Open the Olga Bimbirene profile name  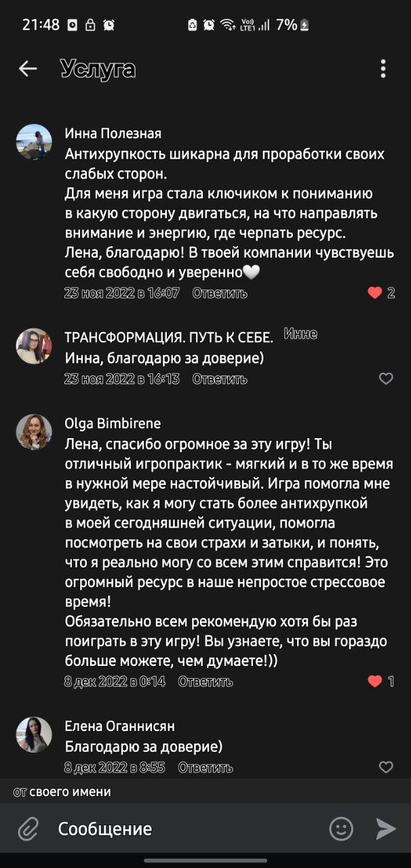(113, 423)
